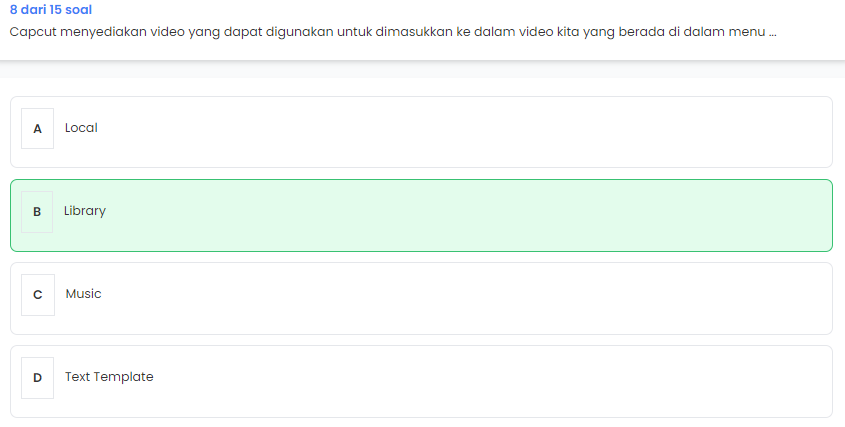Screen dimensions: 845x427
Task: Click the "8 dari 15 soal" counter
Action: tap(51, 10)
